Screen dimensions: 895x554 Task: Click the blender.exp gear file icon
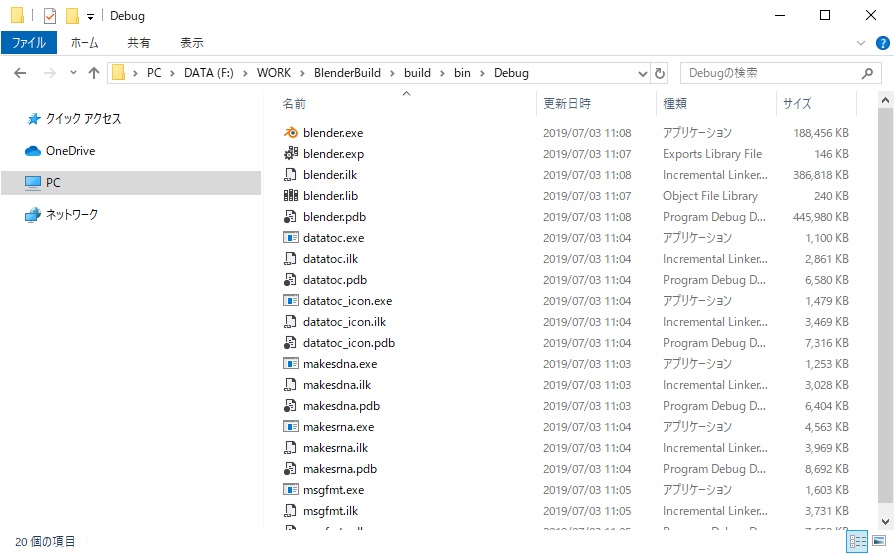291,153
